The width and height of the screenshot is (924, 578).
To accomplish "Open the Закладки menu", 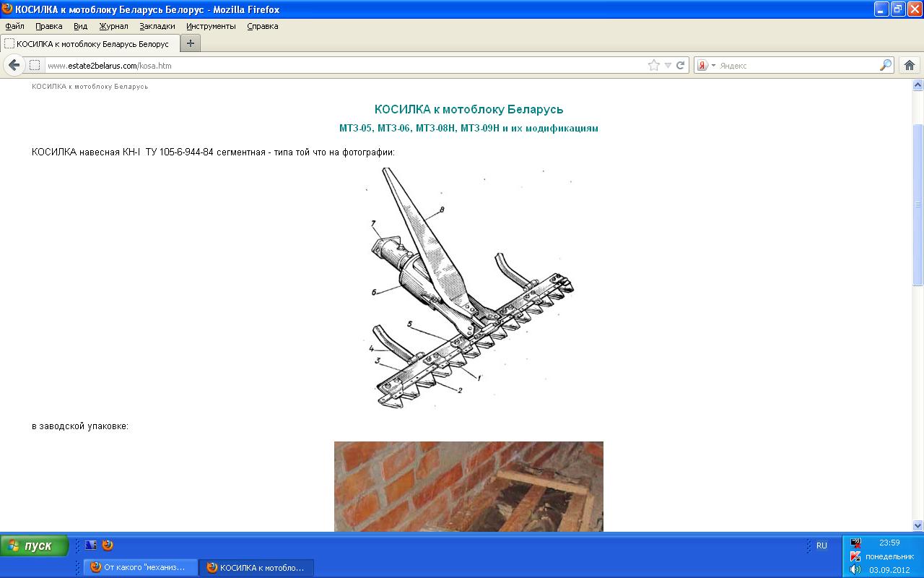I will click(x=157, y=26).
